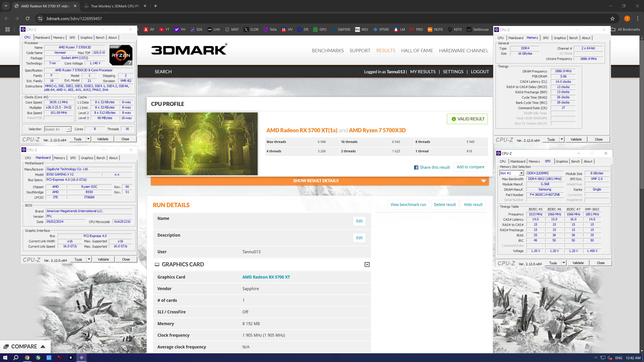Open the SUPPORT menu

360,50
